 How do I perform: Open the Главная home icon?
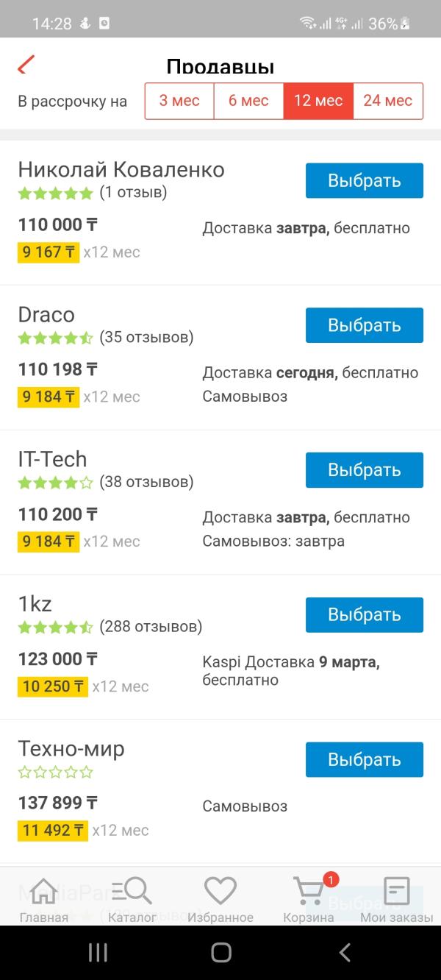point(44,891)
